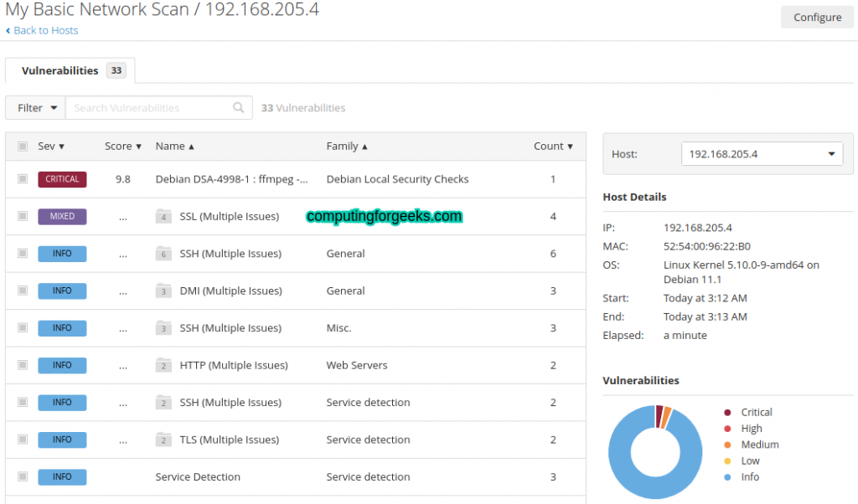Click the TLS group folder icon
Screen dimensions: 858x504
coord(164,440)
